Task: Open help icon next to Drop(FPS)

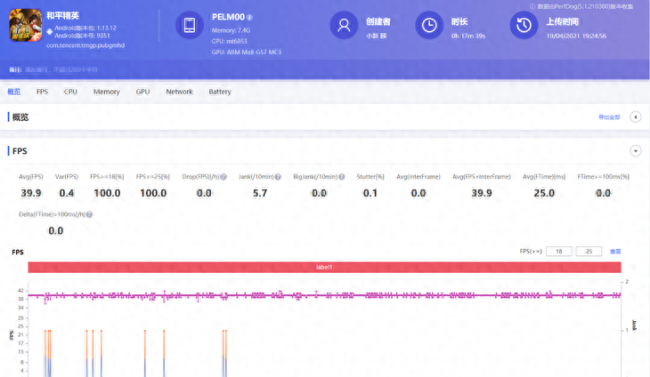Action: [x=223, y=177]
